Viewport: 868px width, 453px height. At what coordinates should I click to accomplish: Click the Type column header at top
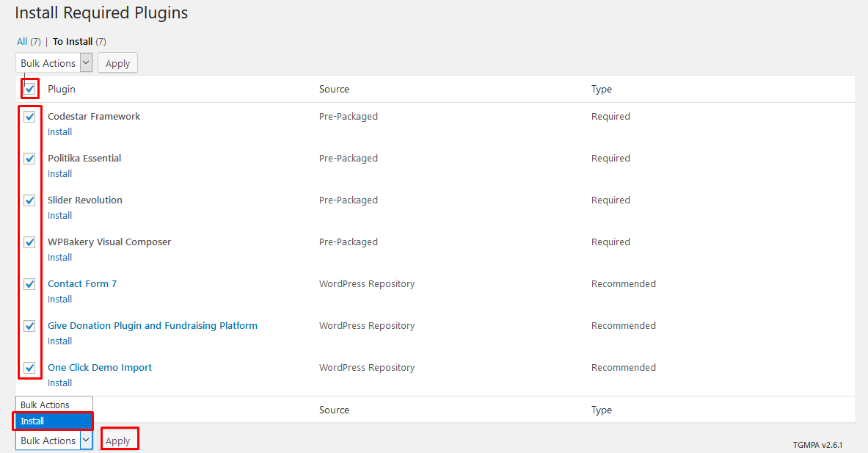click(x=601, y=89)
